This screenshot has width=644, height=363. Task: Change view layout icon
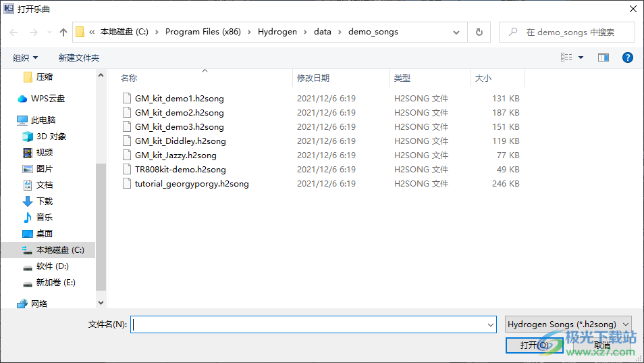(566, 57)
